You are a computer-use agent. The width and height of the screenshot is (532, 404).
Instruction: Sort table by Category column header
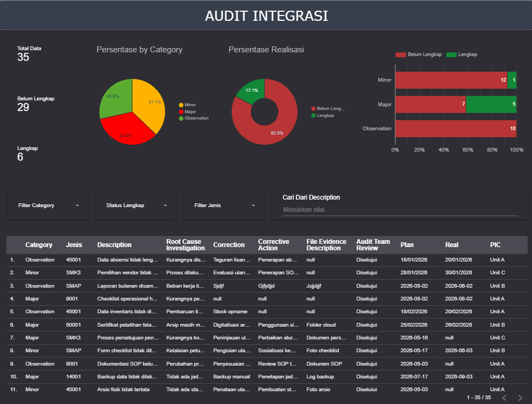(38, 245)
